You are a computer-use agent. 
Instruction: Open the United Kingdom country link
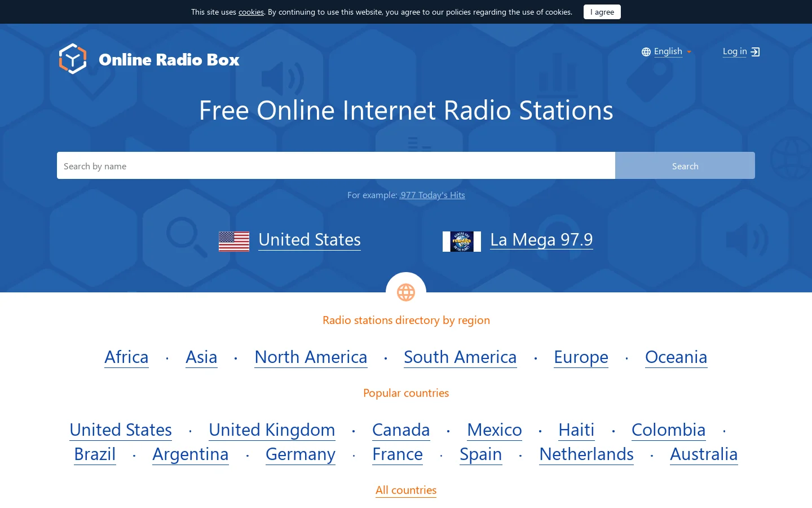click(x=272, y=430)
